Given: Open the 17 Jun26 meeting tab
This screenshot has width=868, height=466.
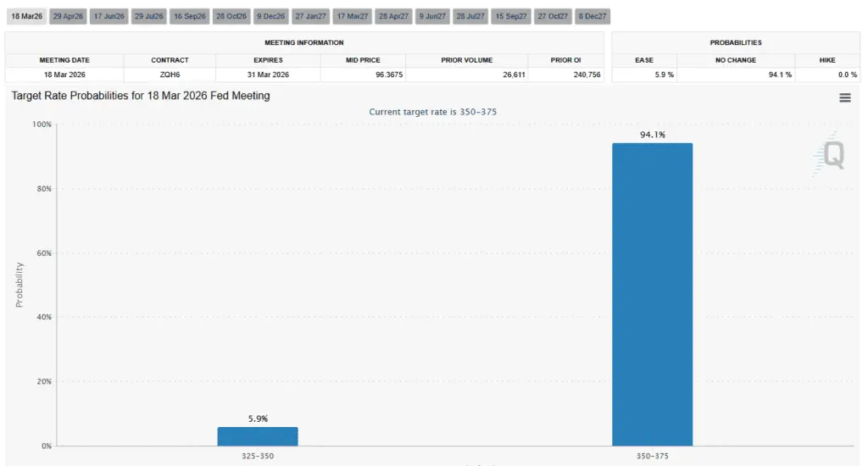Looking at the screenshot, I should point(108,16).
